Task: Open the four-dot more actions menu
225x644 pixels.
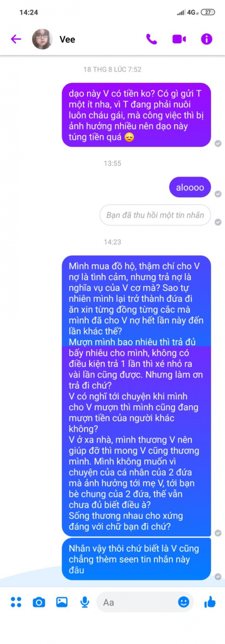Action: tap(16, 602)
